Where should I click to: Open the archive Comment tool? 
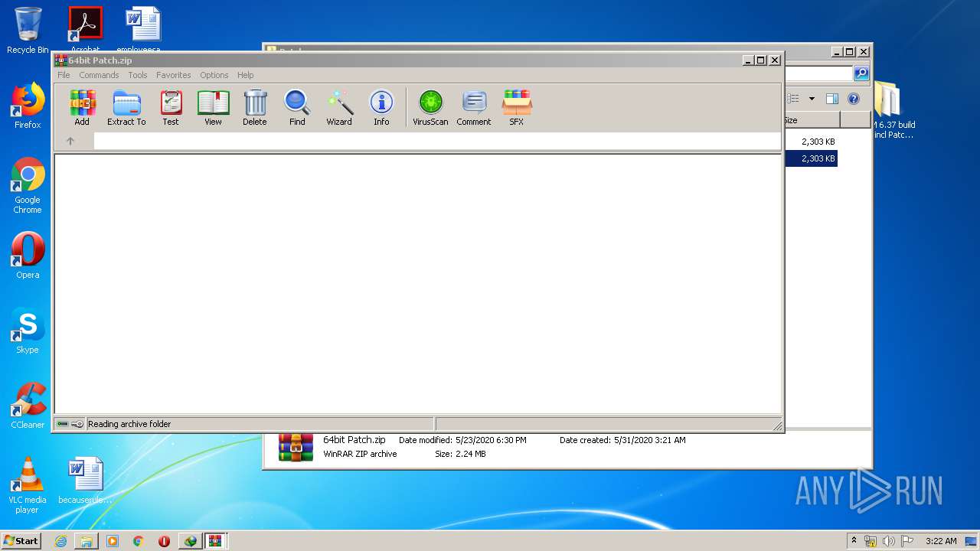click(x=474, y=108)
